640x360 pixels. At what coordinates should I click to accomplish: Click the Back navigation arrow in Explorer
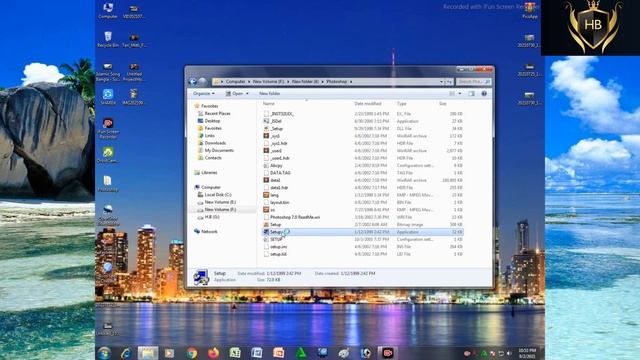[x=193, y=82]
